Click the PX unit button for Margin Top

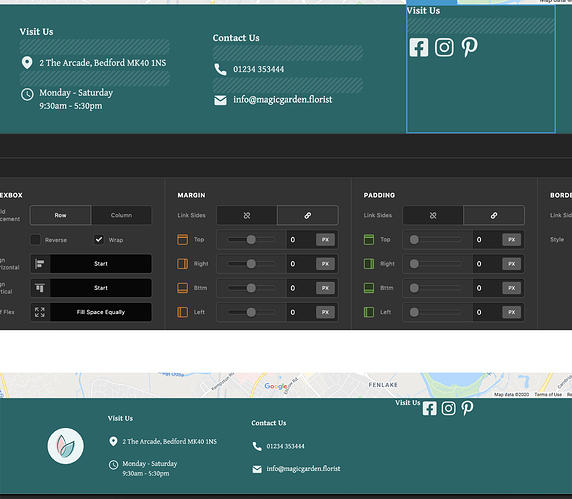(x=325, y=240)
